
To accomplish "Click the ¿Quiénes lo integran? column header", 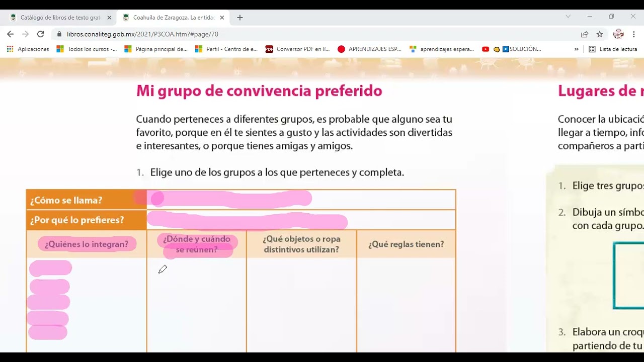I will tap(87, 244).
